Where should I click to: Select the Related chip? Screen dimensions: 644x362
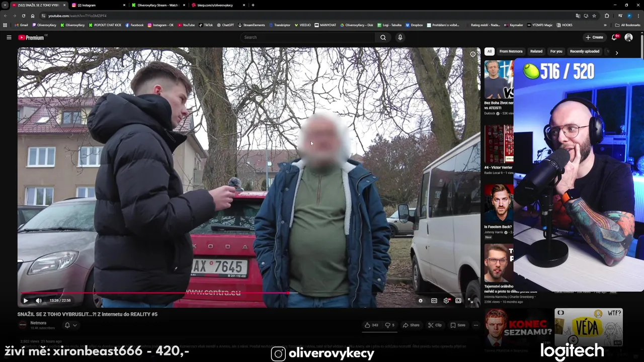[536, 51]
